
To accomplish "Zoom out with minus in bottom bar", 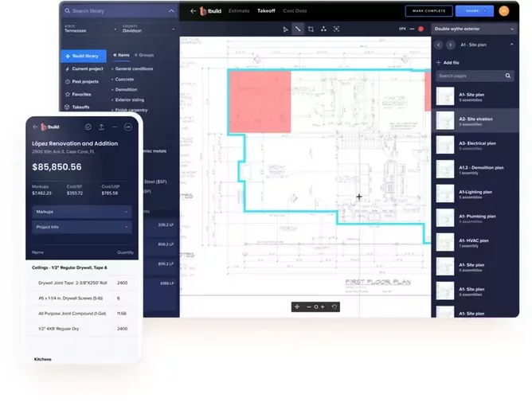I will [x=309, y=306].
